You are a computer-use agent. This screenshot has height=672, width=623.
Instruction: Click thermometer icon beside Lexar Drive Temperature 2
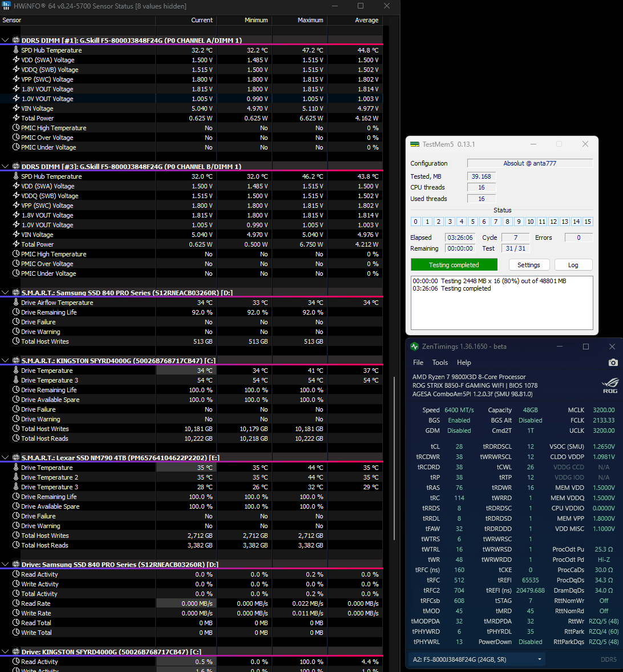coord(16,477)
